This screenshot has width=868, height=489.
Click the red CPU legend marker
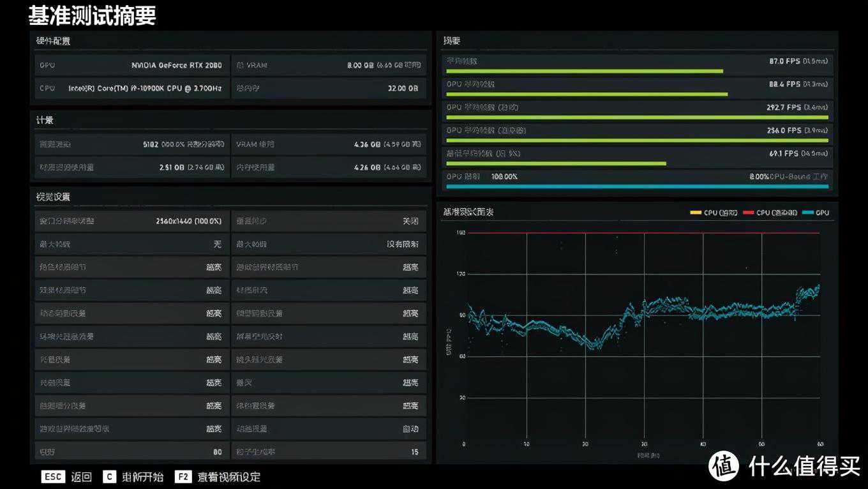(749, 213)
